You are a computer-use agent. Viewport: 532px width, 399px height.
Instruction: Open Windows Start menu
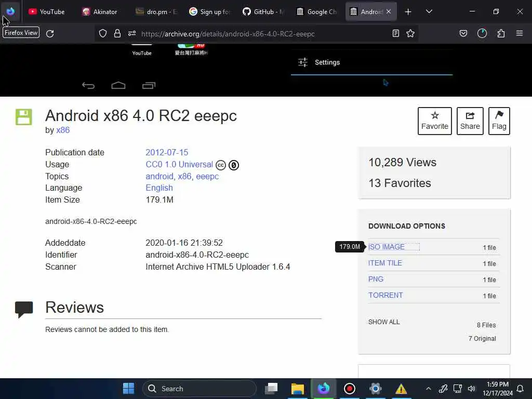point(129,389)
